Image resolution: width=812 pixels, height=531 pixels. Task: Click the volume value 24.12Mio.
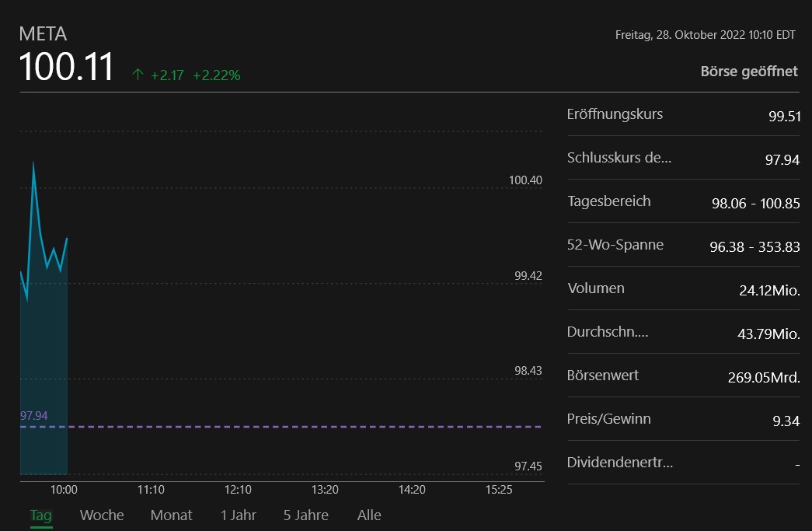(769, 290)
